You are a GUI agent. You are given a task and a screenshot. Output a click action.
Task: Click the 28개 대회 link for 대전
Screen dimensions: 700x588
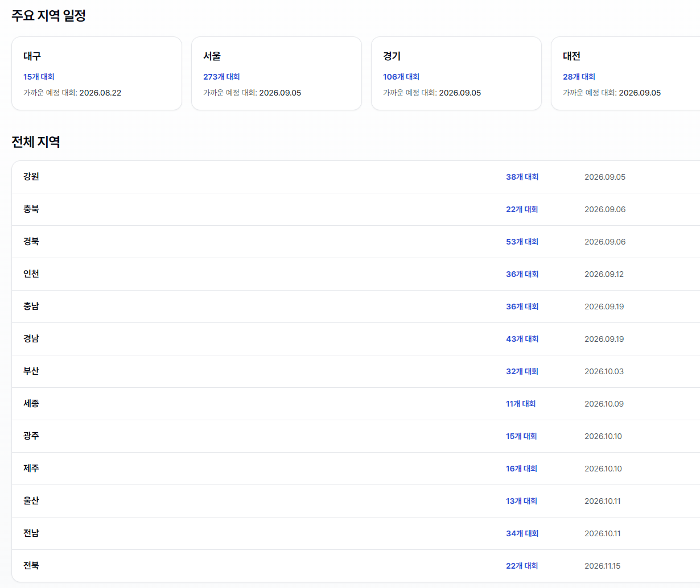point(579,77)
